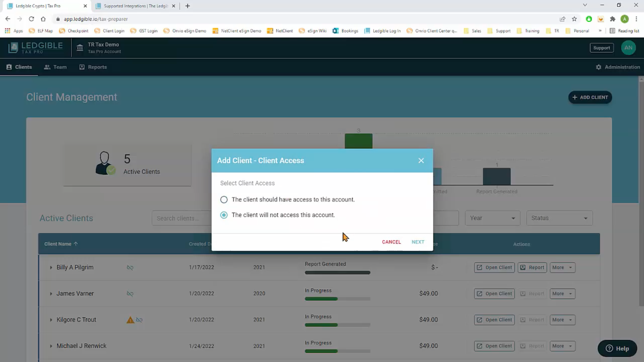Click the ADD CLIENT button
The image size is (644, 362).
[590, 97]
